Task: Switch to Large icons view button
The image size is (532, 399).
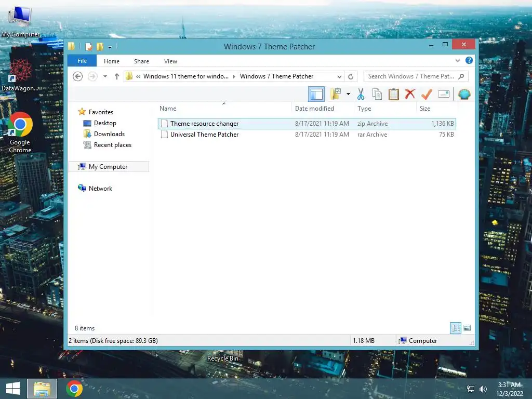Action: [467, 328]
